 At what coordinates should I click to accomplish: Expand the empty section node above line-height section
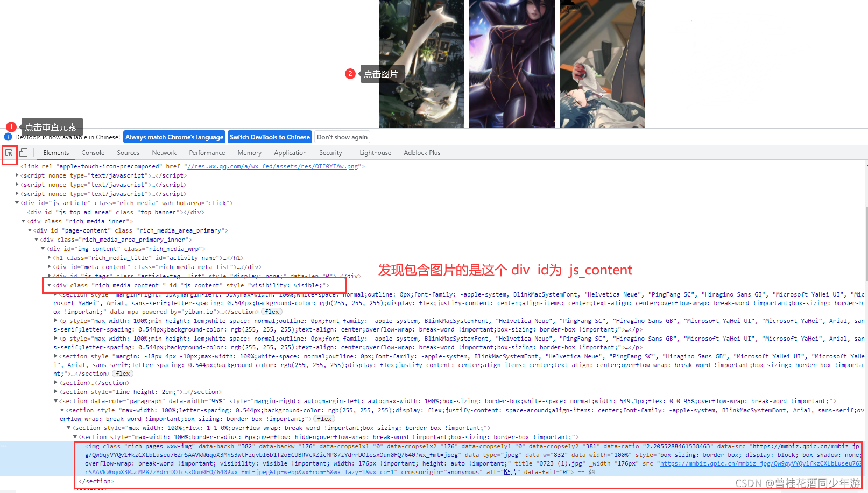coord(56,383)
